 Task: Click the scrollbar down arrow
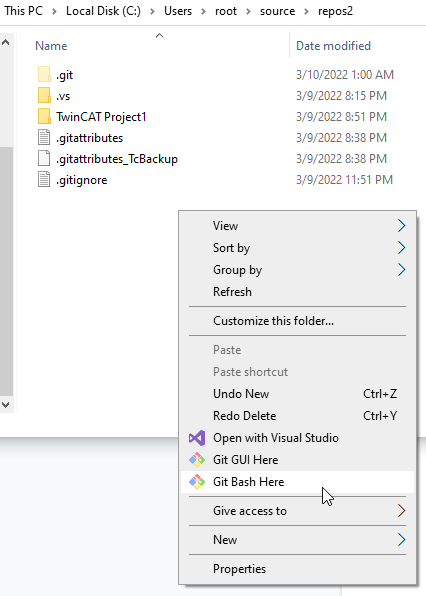(6, 405)
